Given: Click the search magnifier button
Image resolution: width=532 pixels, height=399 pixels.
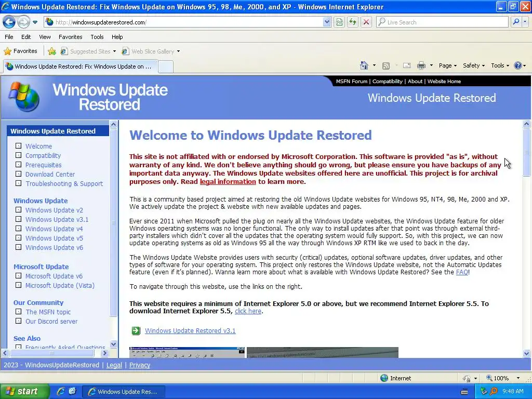Looking at the screenshot, I should 516,22.
